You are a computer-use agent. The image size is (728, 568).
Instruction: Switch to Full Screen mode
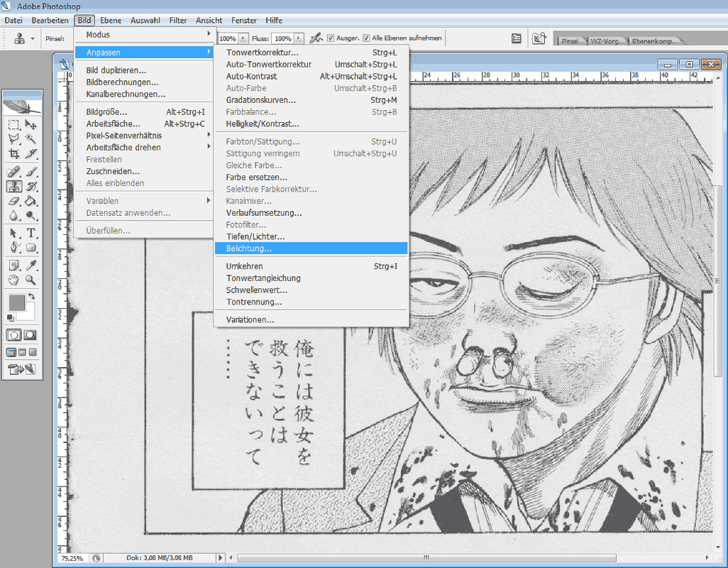(33, 352)
